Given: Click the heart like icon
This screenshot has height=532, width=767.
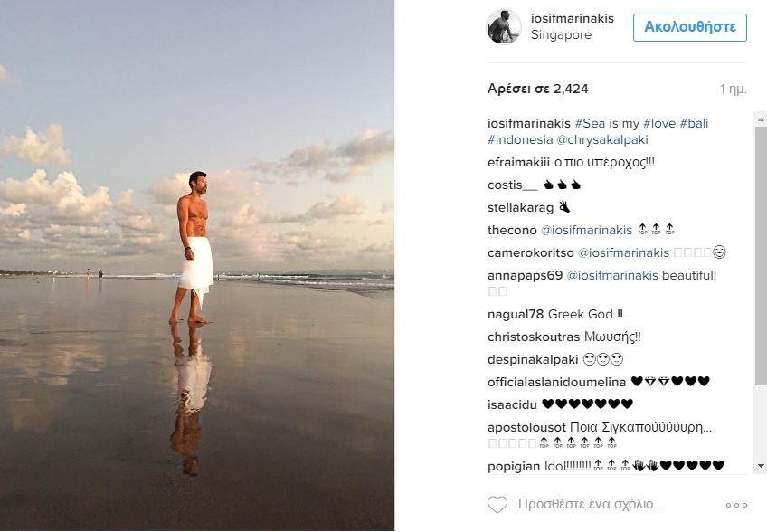Looking at the screenshot, I should pyautogui.click(x=497, y=505).
